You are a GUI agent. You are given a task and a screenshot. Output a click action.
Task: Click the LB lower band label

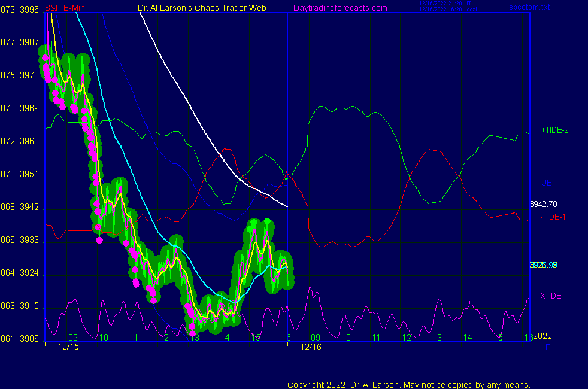(545, 347)
